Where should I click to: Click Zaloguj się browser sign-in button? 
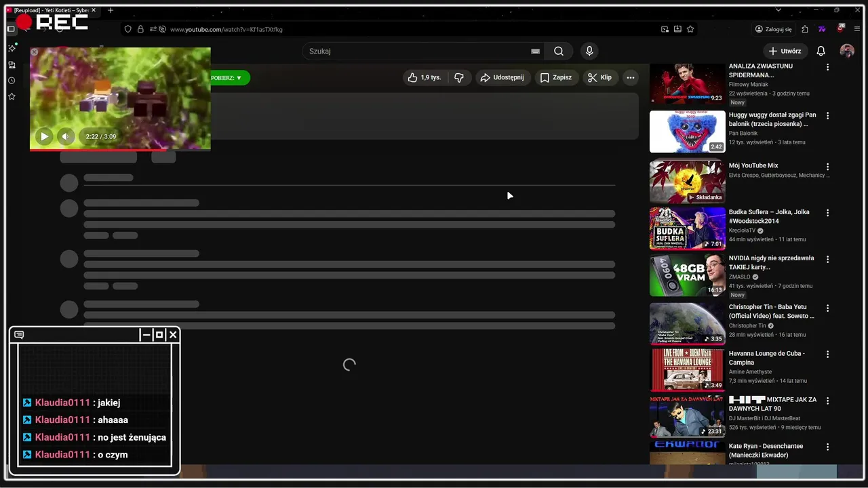[x=774, y=29]
